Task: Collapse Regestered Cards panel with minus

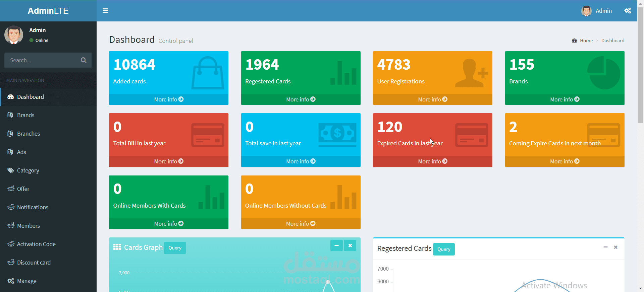Action: tap(605, 247)
